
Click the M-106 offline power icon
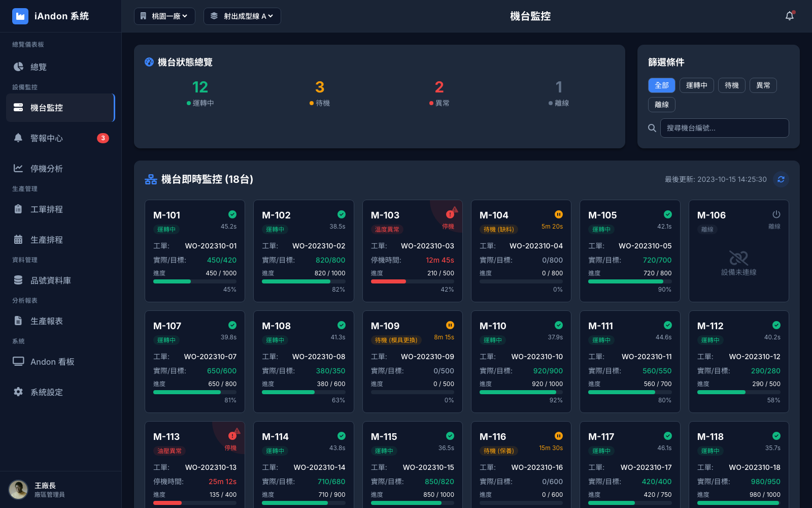pos(776,214)
